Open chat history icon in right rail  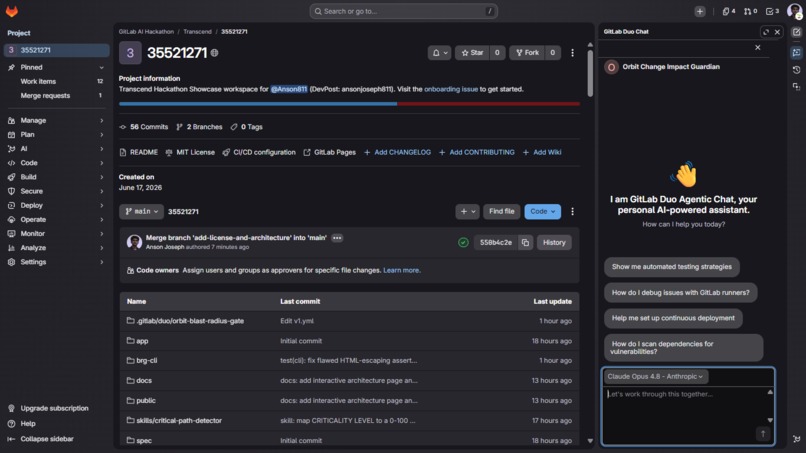[796, 70]
